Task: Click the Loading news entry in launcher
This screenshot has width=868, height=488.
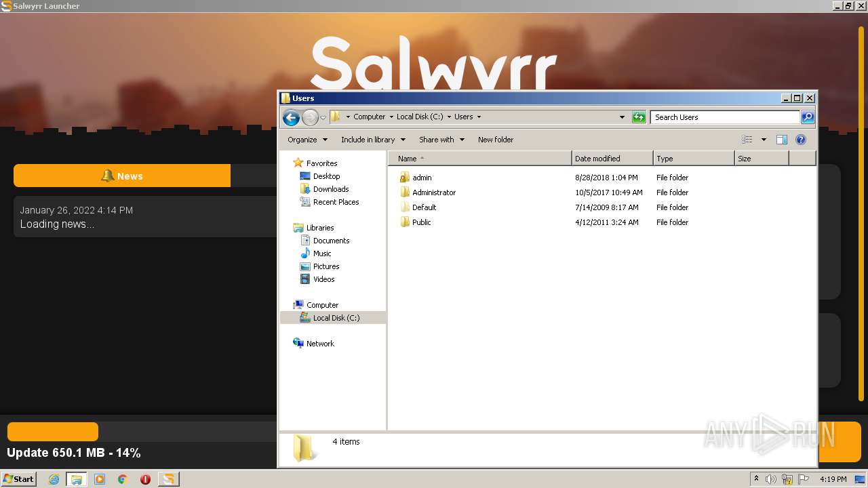Action: point(146,217)
